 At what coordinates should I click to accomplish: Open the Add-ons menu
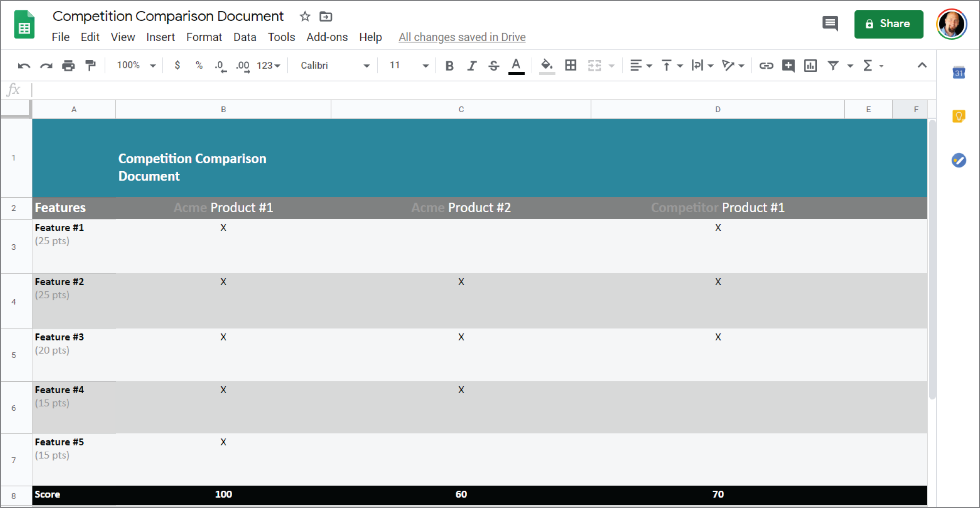[x=327, y=37]
